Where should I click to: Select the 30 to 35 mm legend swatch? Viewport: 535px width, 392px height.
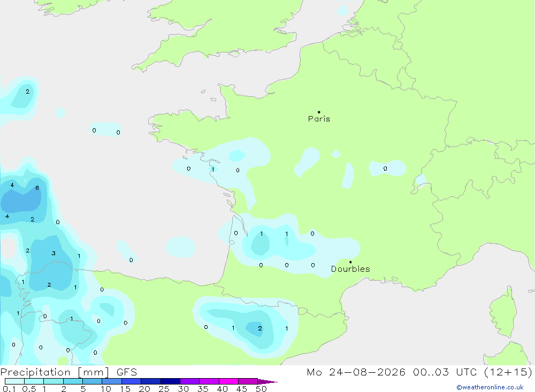(189, 381)
